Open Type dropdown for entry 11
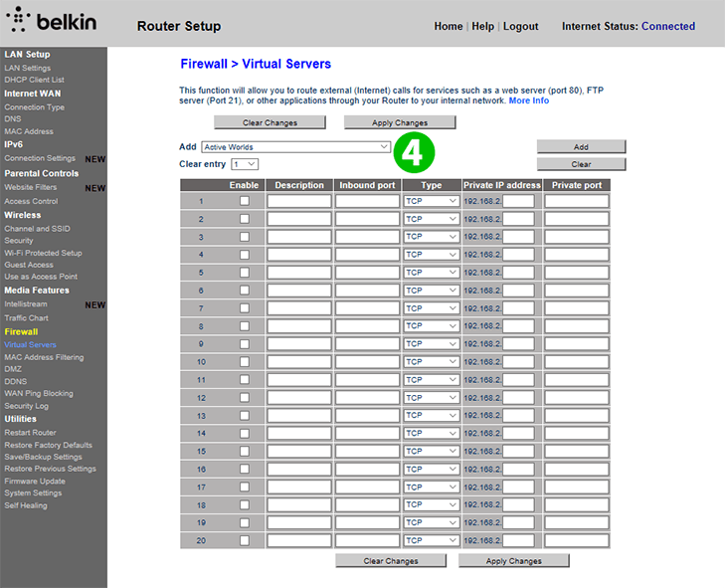The image size is (725, 588). coord(432,380)
